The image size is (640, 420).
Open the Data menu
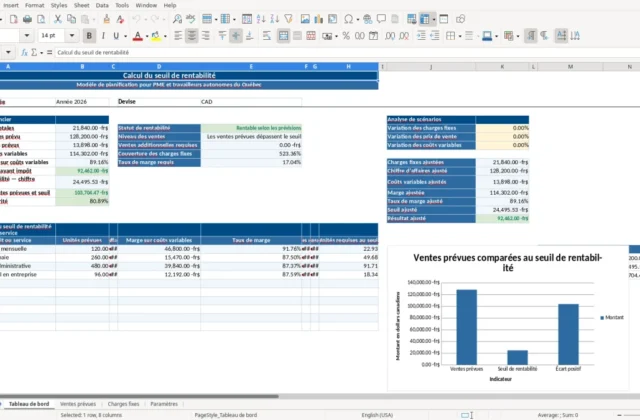[102, 5]
